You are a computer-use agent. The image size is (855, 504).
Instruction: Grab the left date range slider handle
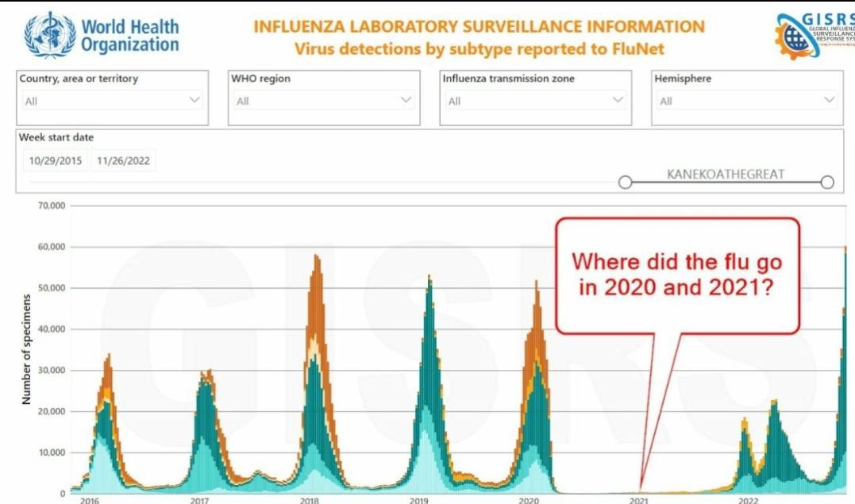[x=626, y=183]
